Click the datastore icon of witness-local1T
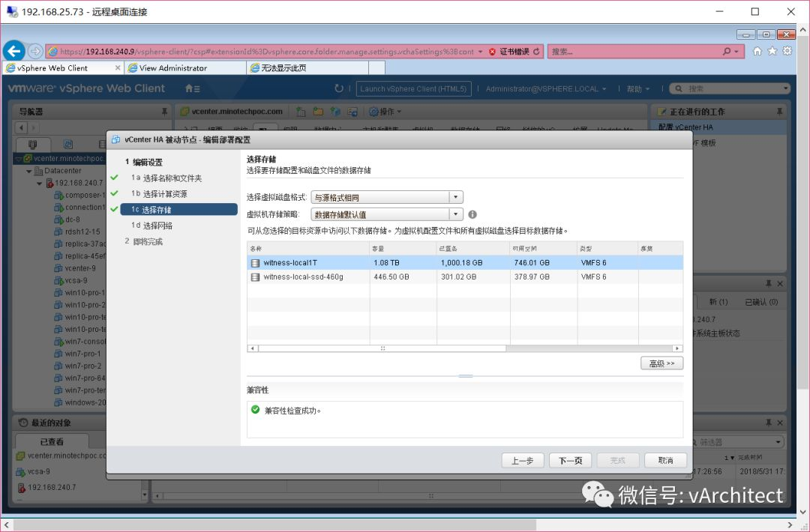 click(x=255, y=263)
